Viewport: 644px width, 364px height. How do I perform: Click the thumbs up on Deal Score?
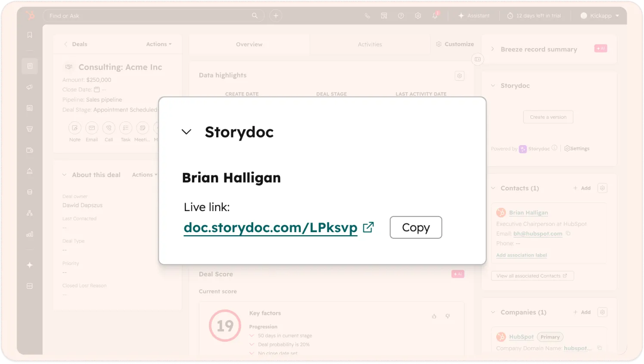[434, 316]
